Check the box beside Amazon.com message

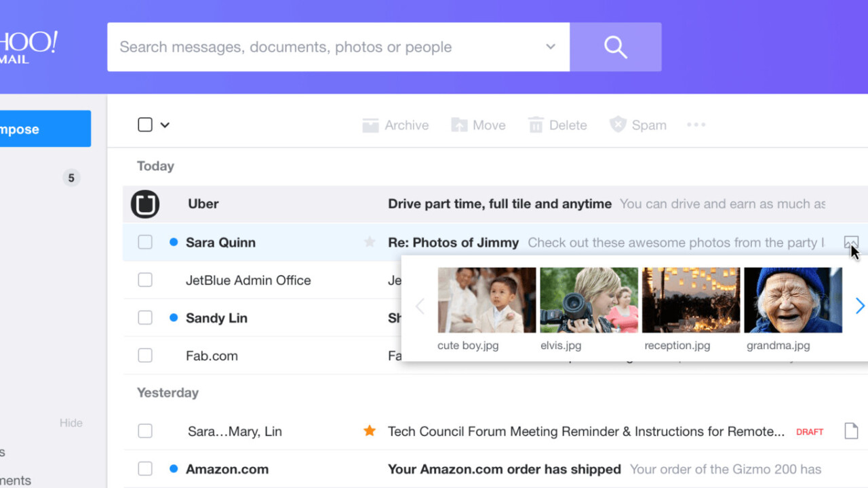[145, 468]
